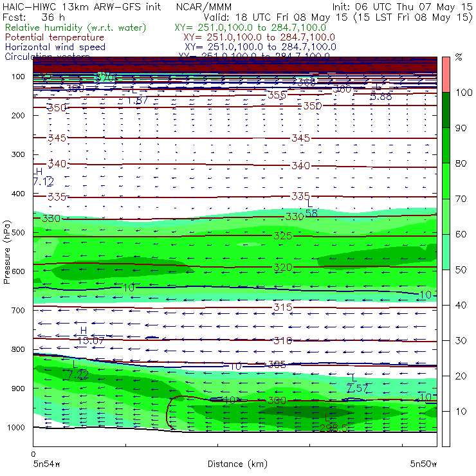Click the 'Circulation vectors' legend label

[47, 56]
